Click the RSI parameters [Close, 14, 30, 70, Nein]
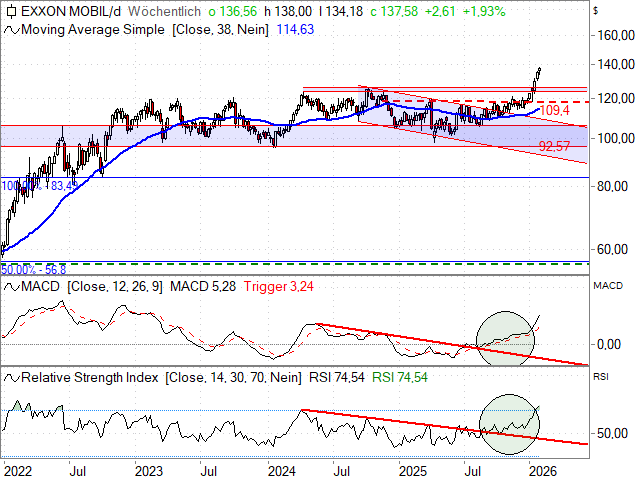The image size is (640, 480). coord(233,378)
